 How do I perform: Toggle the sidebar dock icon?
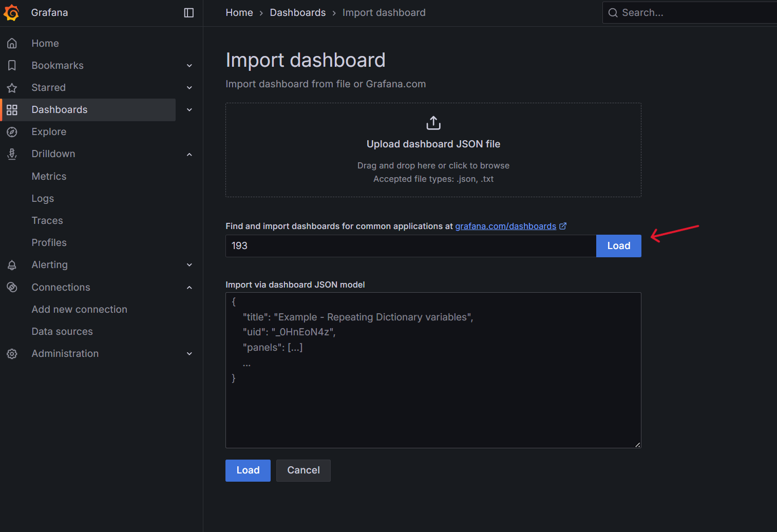pos(189,13)
